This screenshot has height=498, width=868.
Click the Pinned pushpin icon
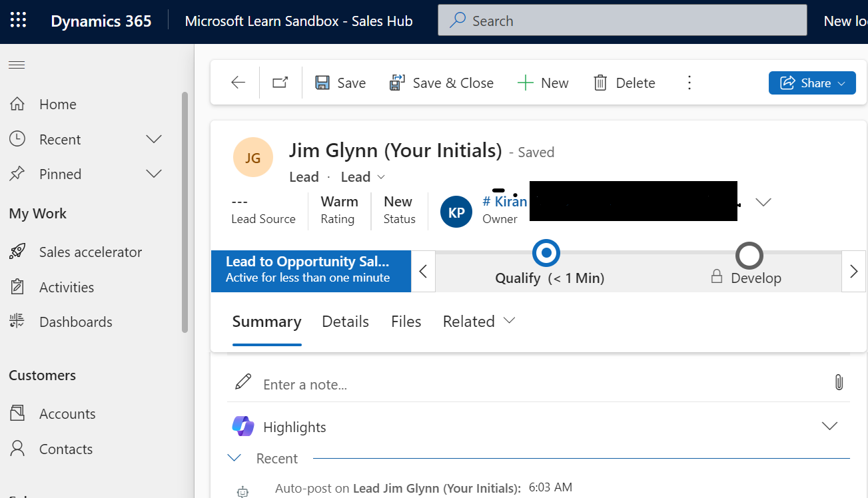pos(17,174)
